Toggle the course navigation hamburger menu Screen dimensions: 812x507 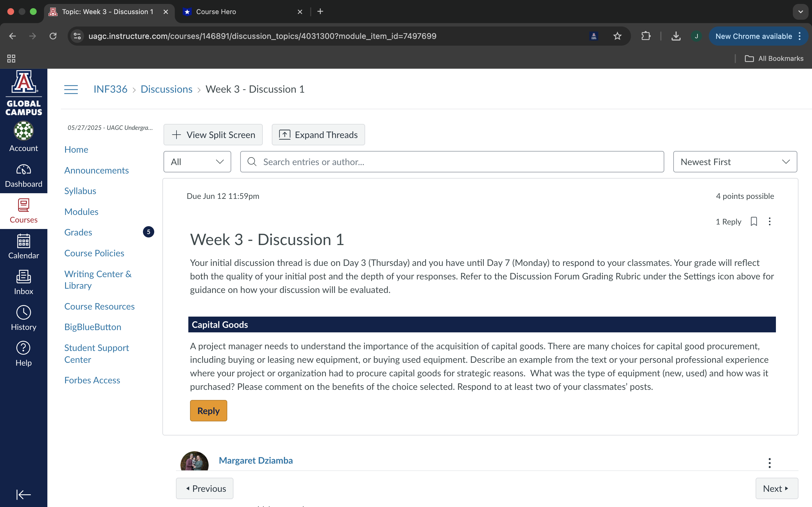tap(71, 89)
